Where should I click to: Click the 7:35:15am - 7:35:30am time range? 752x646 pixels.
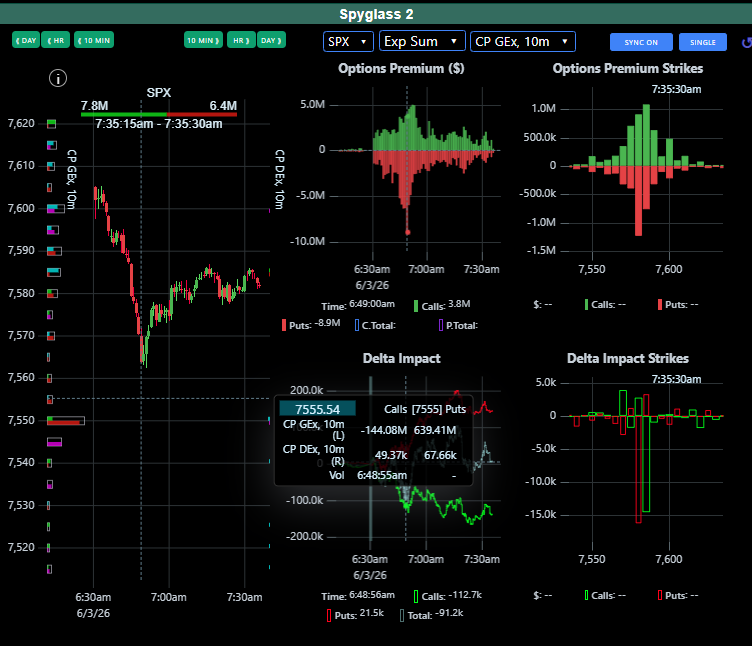(159, 124)
